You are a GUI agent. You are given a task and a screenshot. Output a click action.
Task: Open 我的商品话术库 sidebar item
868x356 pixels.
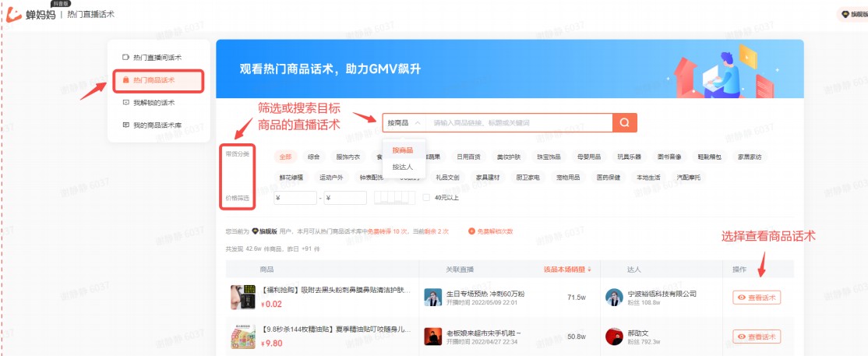tap(159, 125)
